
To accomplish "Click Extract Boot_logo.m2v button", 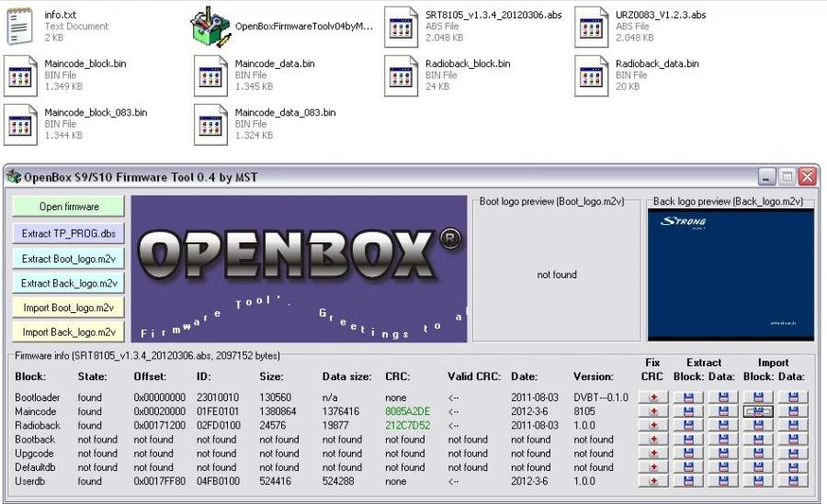I will point(69,259).
